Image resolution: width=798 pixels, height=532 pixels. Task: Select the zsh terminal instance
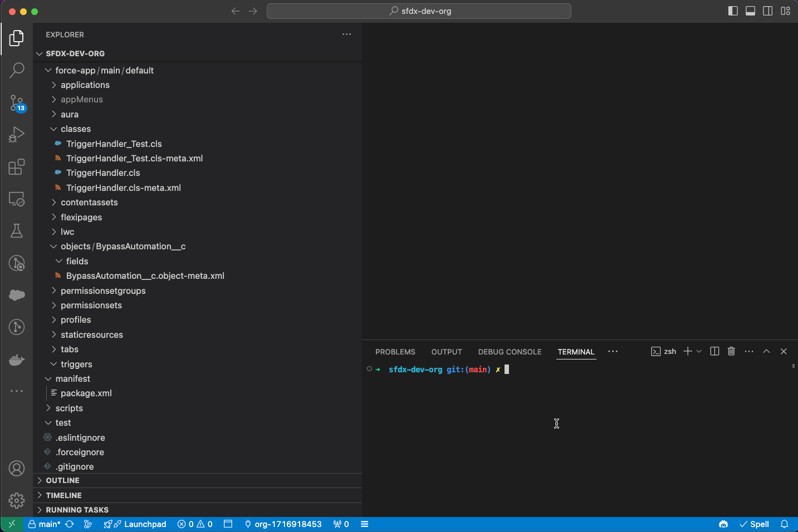tap(664, 351)
